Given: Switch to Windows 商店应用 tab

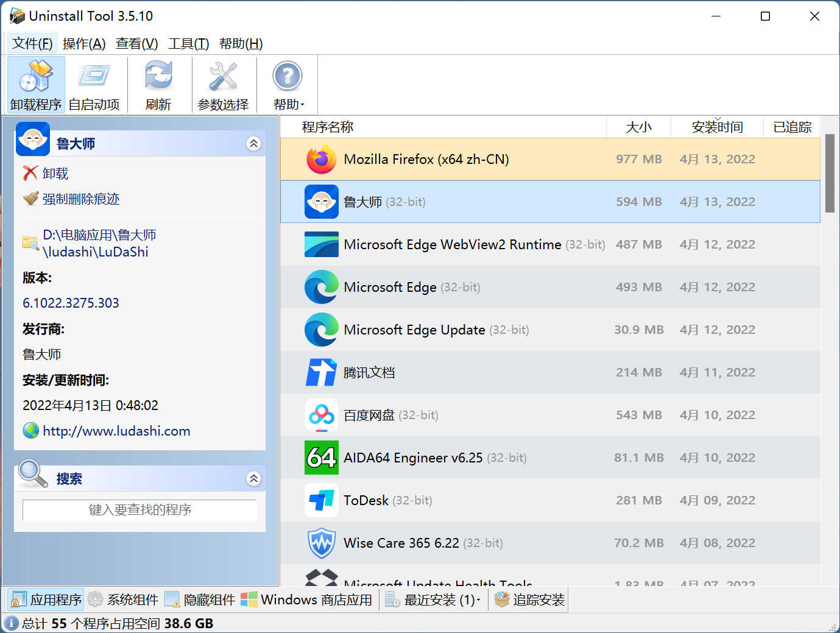Looking at the screenshot, I should point(306,599).
